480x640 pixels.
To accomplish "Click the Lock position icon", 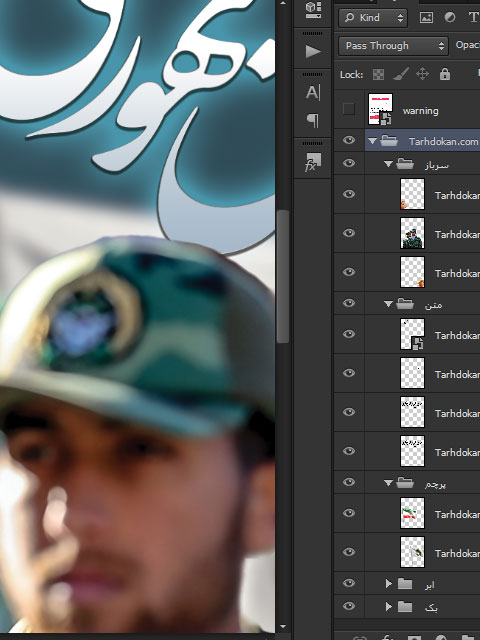I will point(422,74).
